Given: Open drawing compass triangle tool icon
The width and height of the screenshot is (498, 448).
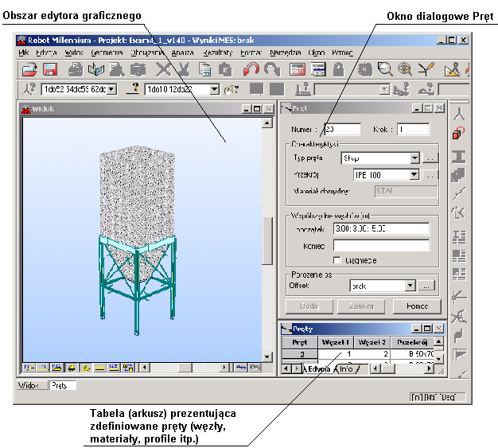Looking at the screenshot, I should coord(453,69).
